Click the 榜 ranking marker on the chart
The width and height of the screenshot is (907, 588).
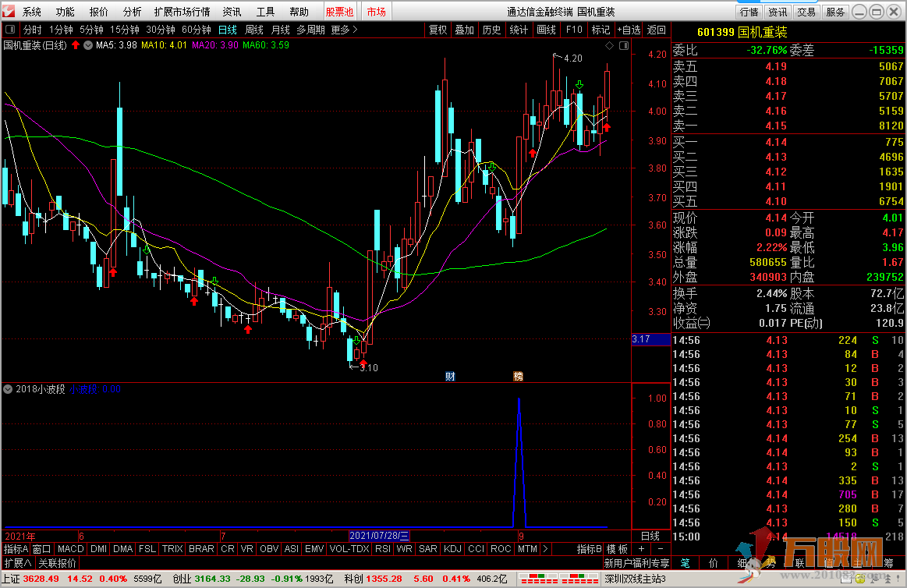click(x=519, y=377)
